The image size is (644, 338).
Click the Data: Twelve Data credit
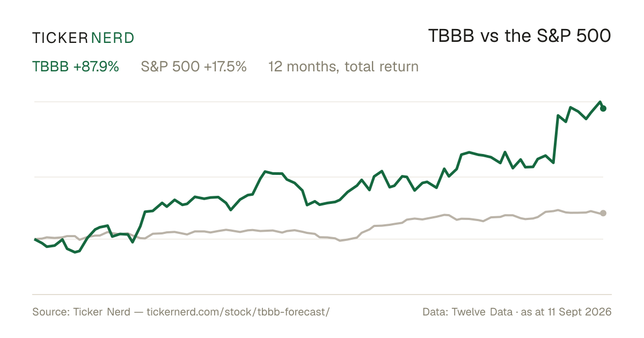click(460, 312)
